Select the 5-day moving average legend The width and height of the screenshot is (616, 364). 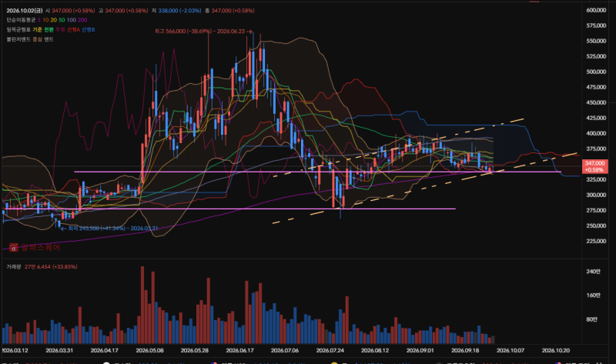(x=39, y=20)
